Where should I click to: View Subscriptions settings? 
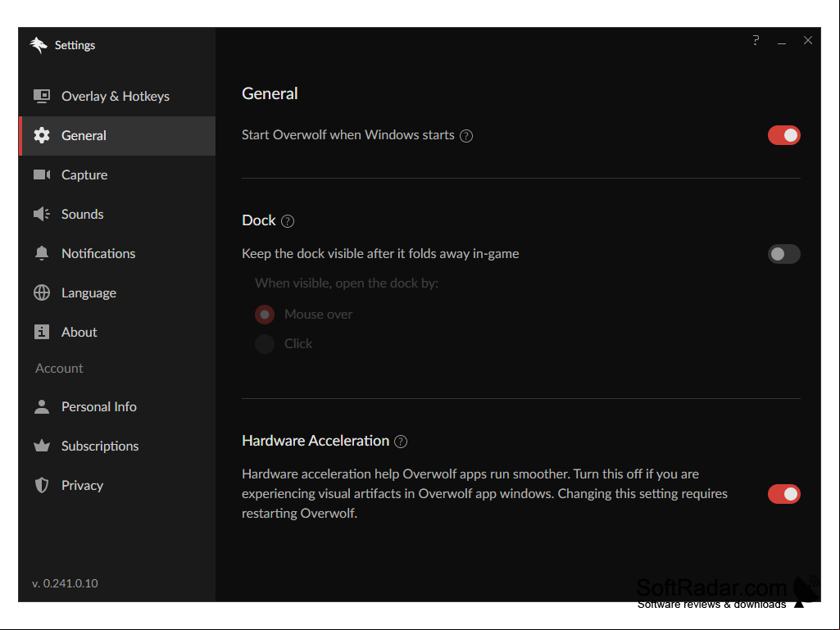117,446
